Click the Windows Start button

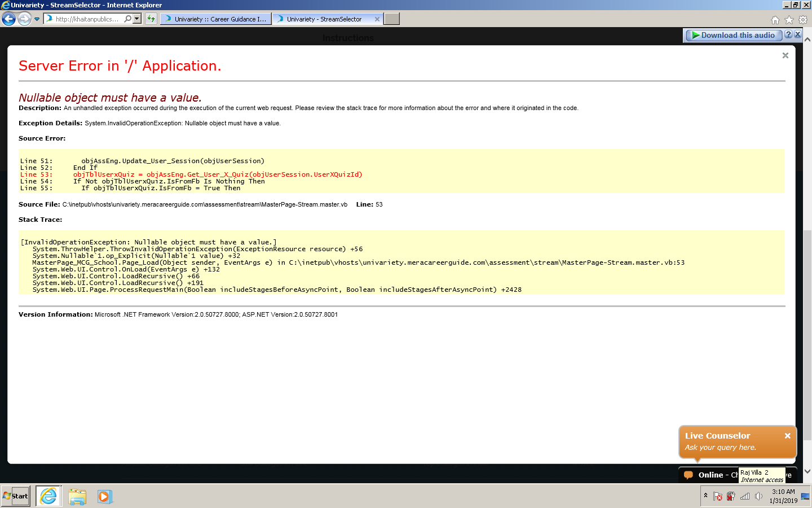pos(15,496)
